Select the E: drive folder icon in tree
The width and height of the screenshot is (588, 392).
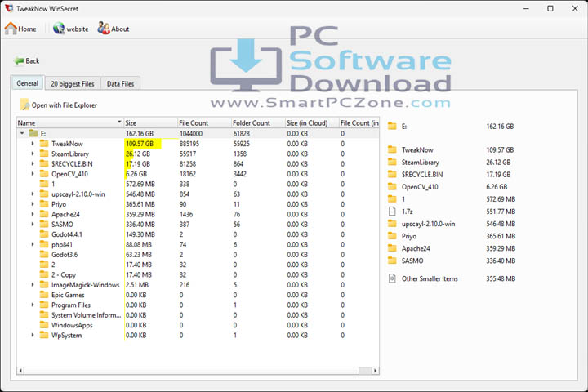33,133
